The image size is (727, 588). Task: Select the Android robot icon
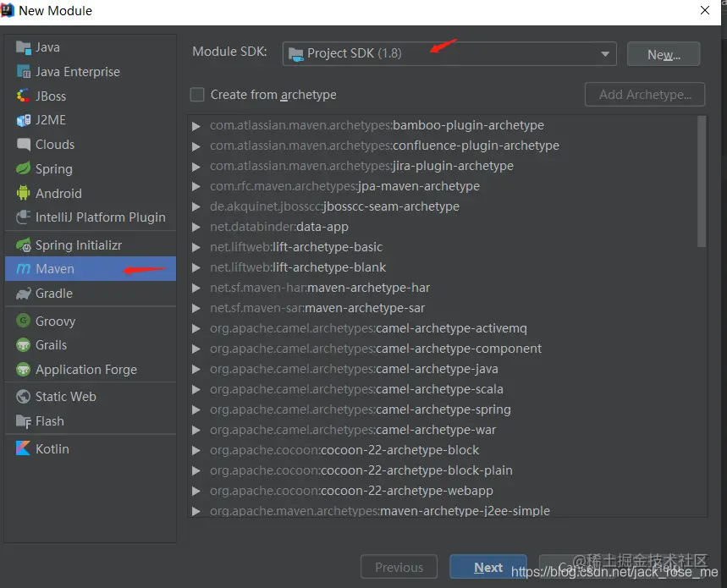[x=23, y=193]
